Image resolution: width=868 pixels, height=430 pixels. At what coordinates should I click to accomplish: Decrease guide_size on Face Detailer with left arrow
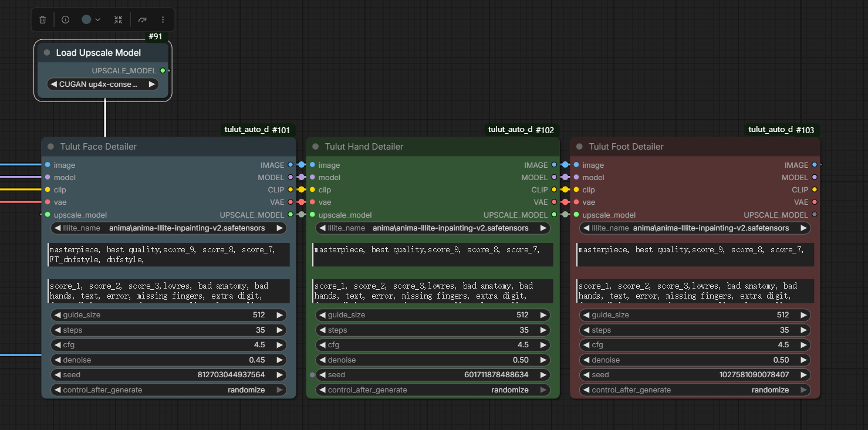(58, 315)
